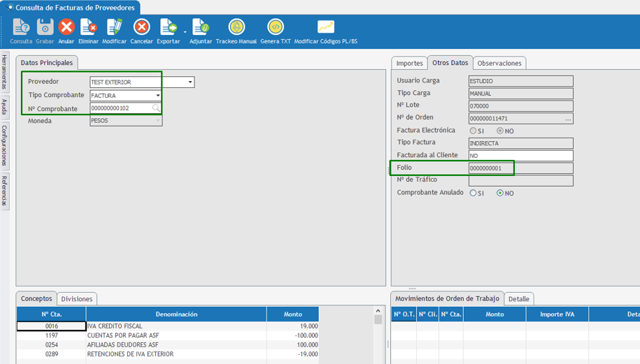Image resolution: width=640 pixels, height=364 pixels.
Task: Select SI for Factura Electrónica
Action: (473, 131)
